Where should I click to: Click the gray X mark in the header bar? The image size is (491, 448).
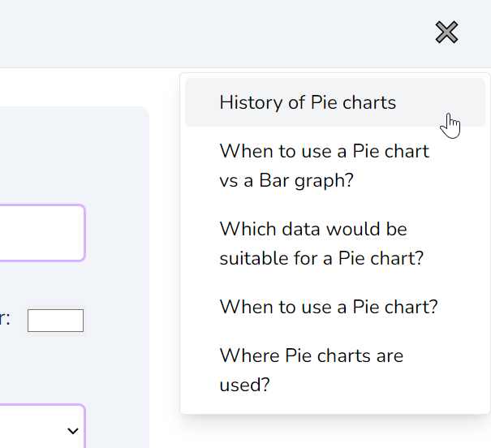(446, 32)
